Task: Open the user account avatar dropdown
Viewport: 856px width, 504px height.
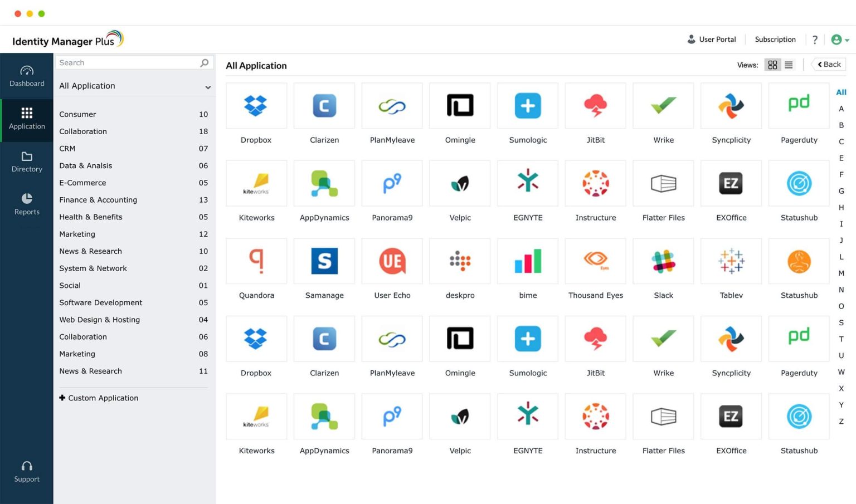Action: [840, 40]
